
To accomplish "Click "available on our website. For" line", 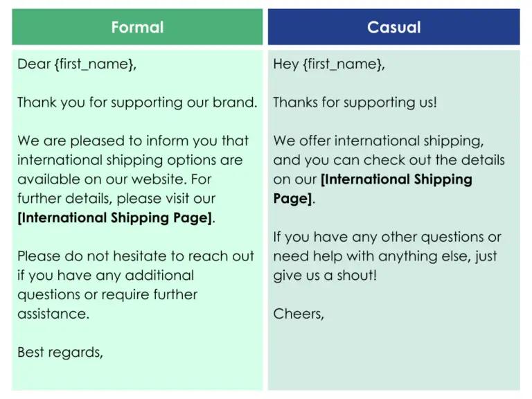I will (x=114, y=179).
